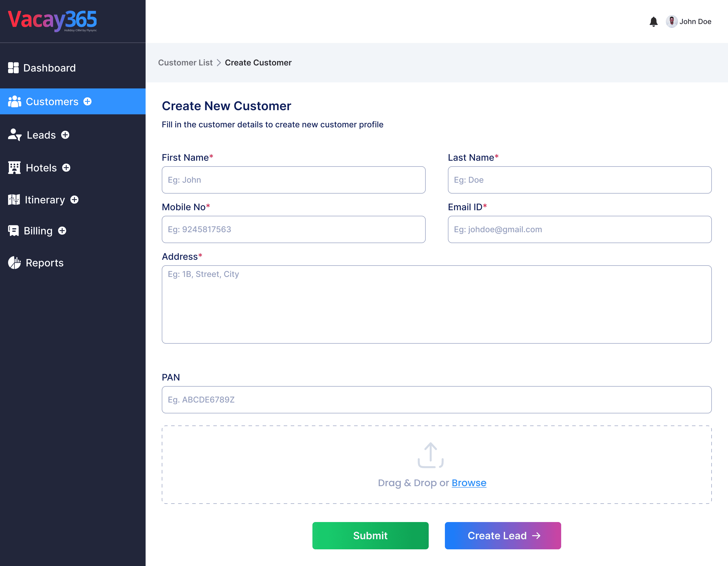Focus the PAN input field
728x566 pixels.
point(437,400)
